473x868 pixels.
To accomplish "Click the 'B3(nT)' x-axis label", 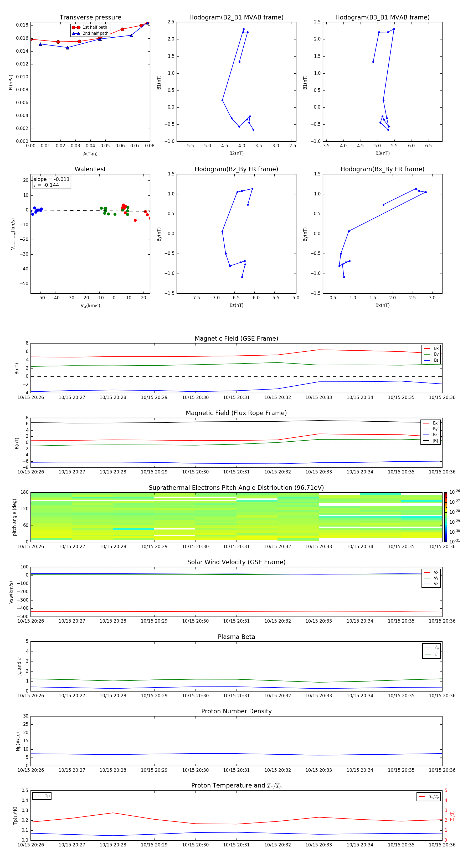I will tap(382, 153).
